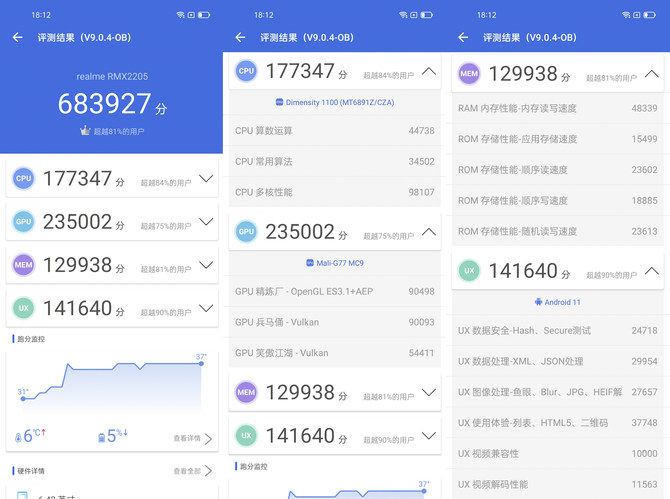Tap the MEM badge icon in the left screen
The width and height of the screenshot is (670, 499).
[24, 265]
